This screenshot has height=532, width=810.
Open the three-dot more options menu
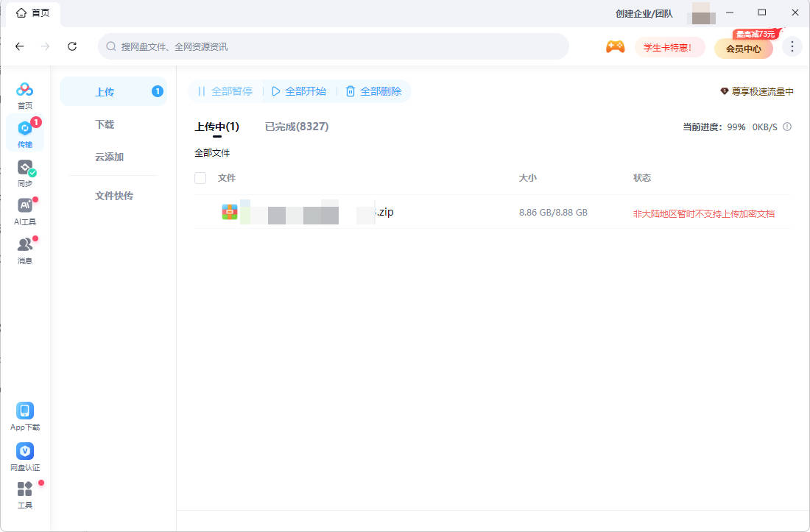[x=792, y=46]
